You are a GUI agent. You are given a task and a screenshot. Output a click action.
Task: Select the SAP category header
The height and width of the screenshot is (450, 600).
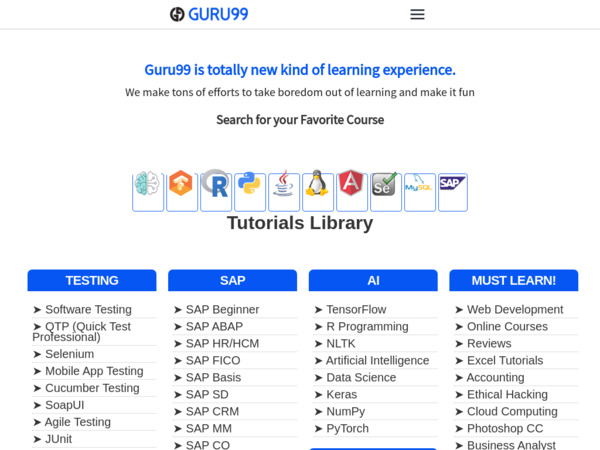[232, 280]
